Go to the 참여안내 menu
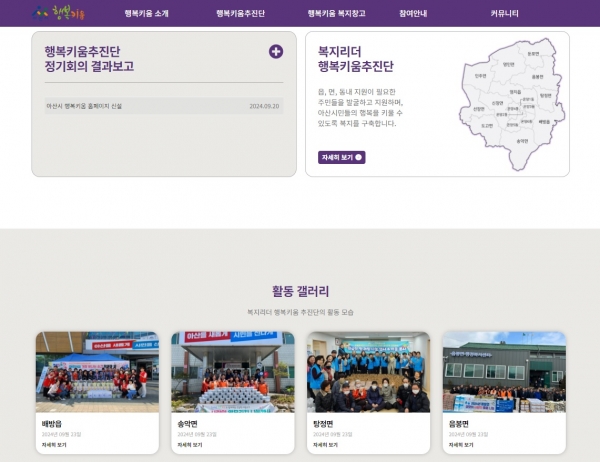This screenshot has width=600, height=462. point(413,13)
